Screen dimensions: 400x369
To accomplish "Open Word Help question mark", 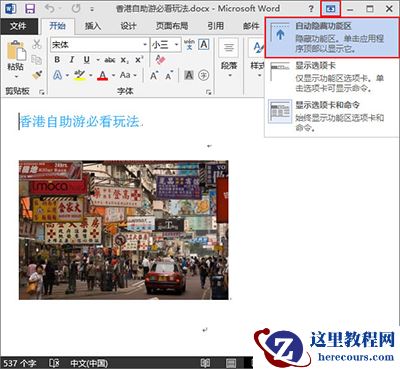I will tap(311, 9).
